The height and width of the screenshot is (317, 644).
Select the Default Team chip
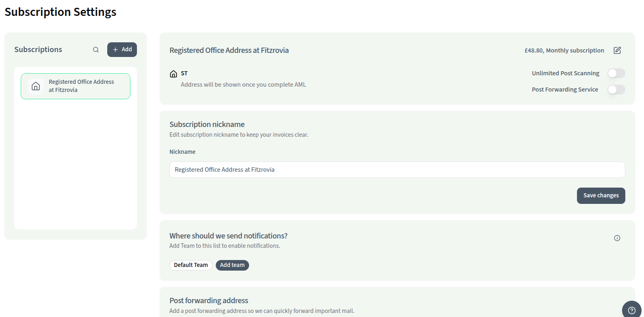[x=191, y=265]
